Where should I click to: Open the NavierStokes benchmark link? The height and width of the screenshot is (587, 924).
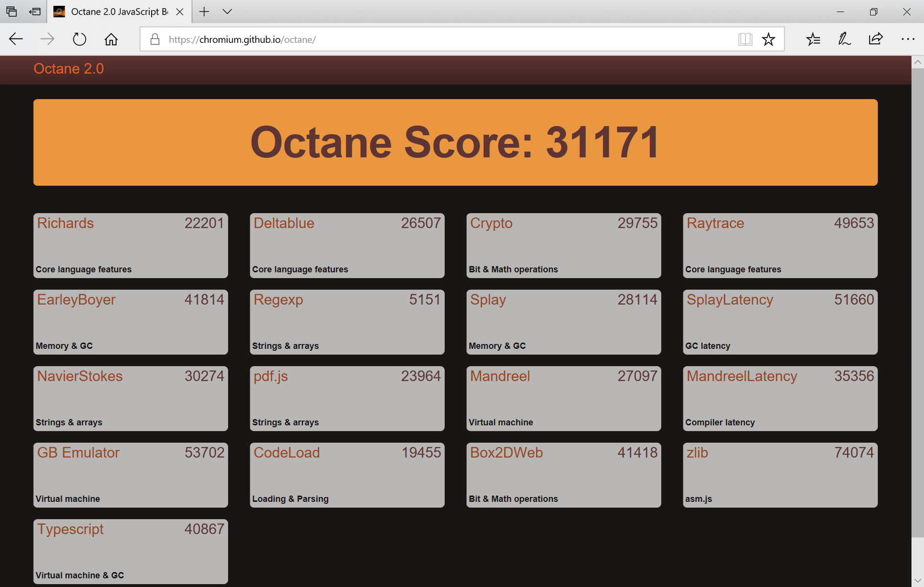pyautogui.click(x=80, y=376)
